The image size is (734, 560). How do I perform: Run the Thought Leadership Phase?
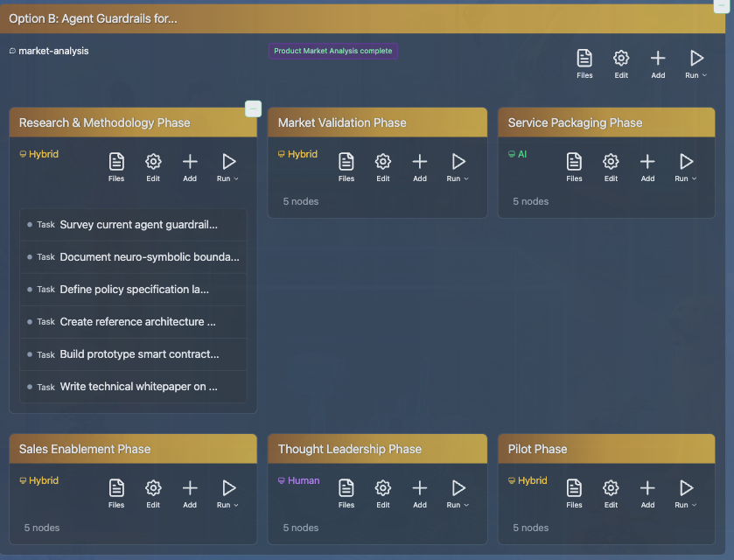pyautogui.click(x=458, y=493)
